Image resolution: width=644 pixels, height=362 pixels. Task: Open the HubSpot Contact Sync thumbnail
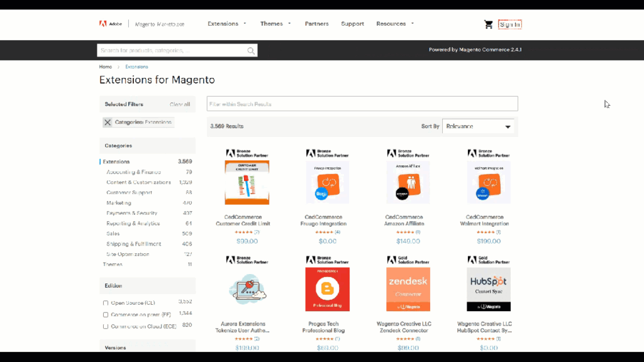489,289
